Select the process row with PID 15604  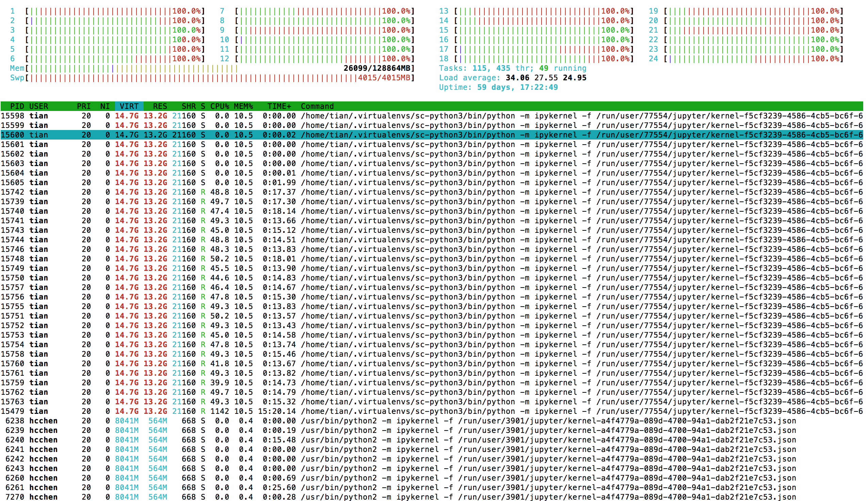pyautogui.click(x=432, y=173)
